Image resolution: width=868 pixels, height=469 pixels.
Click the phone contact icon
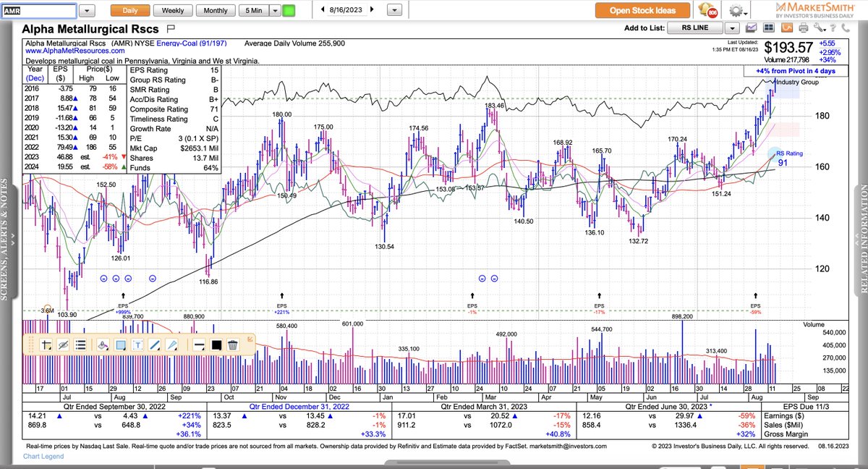[845, 28]
